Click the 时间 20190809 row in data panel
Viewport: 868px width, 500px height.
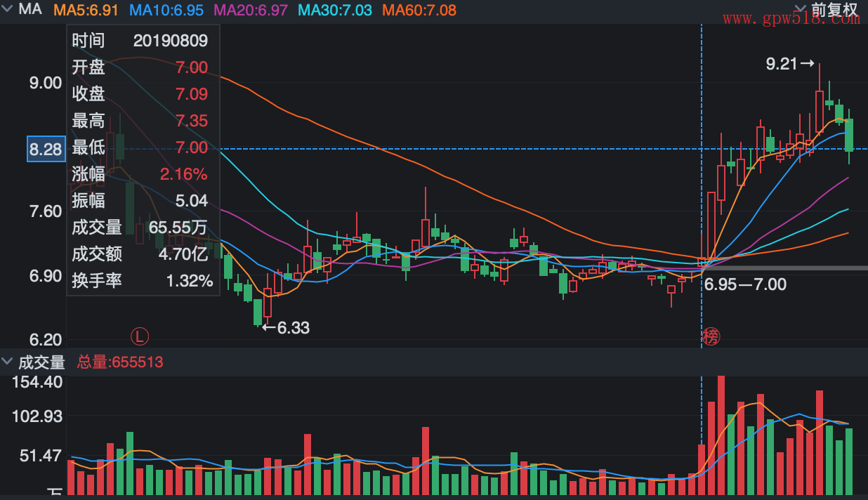(140, 41)
